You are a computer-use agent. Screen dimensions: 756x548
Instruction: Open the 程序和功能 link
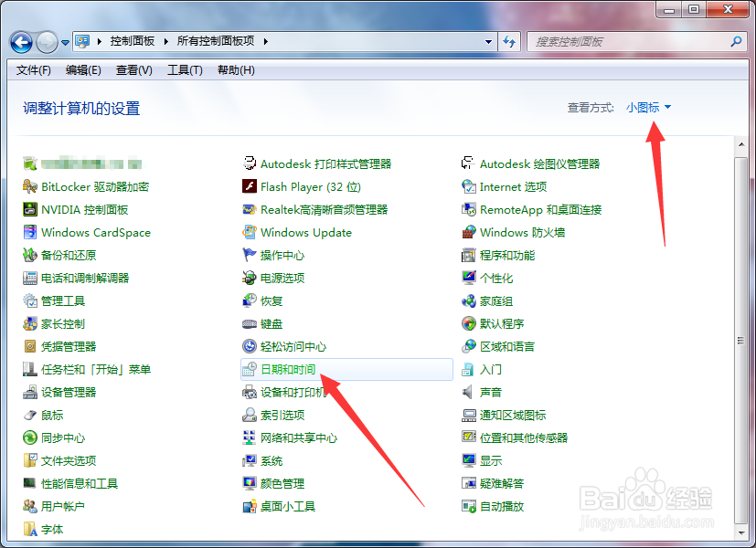point(507,255)
